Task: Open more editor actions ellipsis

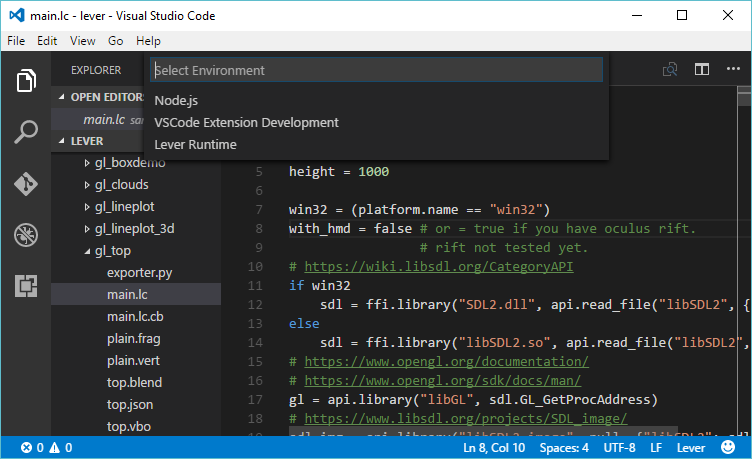Action: [735, 70]
